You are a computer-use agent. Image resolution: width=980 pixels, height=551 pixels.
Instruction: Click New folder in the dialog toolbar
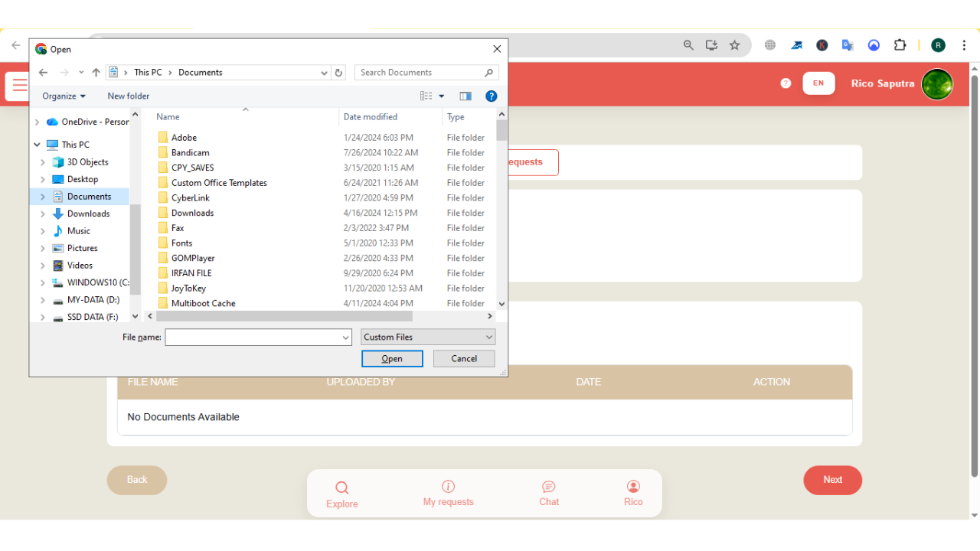pos(128,96)
